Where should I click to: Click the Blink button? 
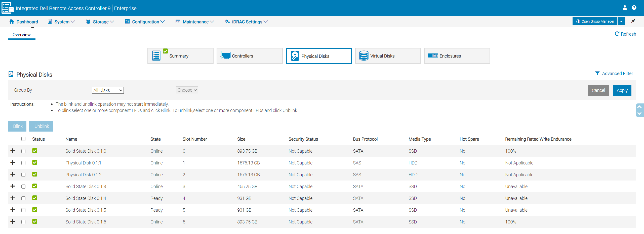click(x=17, y=126)
